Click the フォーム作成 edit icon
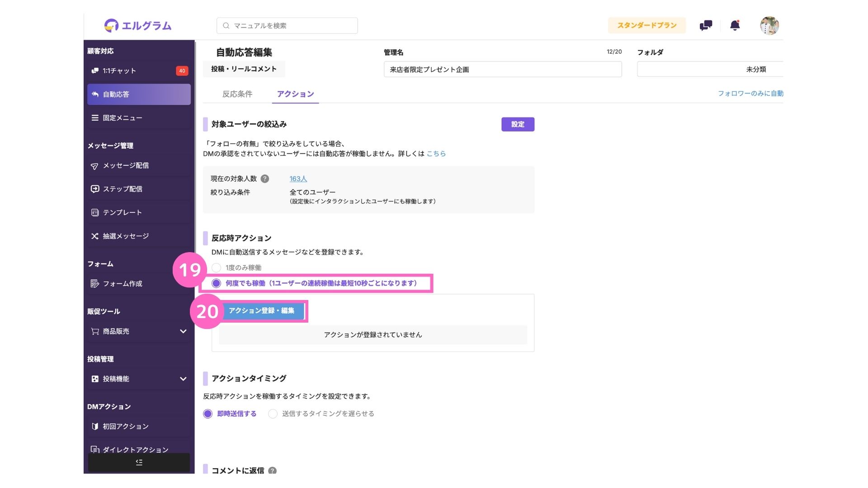868x488 pixels. click(95, 284)
